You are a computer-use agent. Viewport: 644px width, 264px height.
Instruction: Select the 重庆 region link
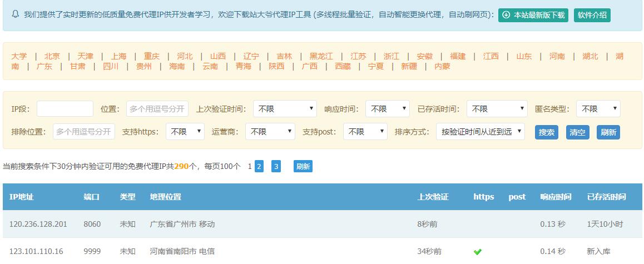[152, 56]
